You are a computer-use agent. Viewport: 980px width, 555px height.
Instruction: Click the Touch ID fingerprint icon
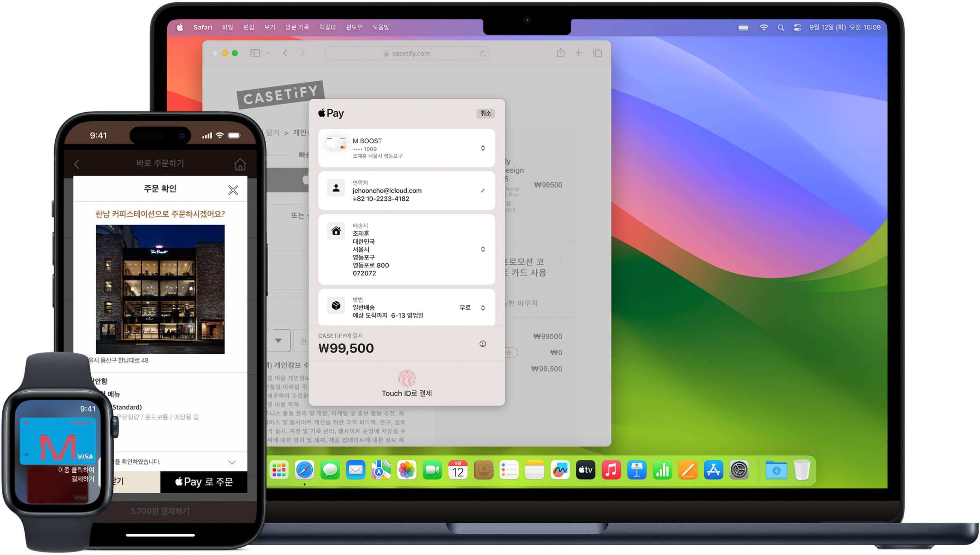pos(406,379)
